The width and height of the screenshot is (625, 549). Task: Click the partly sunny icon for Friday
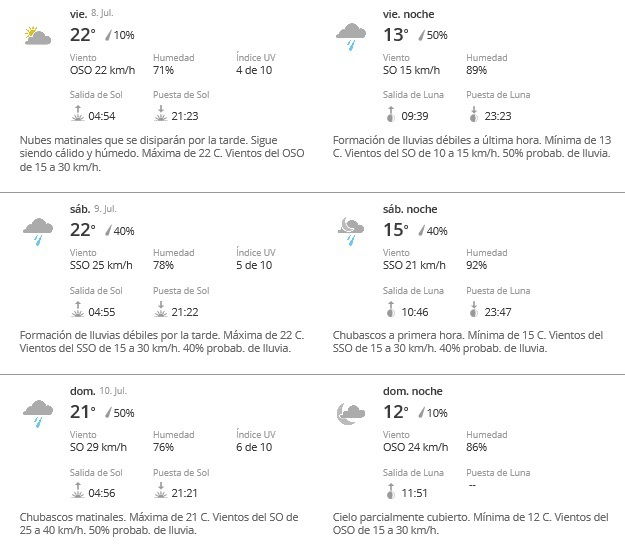37,36
